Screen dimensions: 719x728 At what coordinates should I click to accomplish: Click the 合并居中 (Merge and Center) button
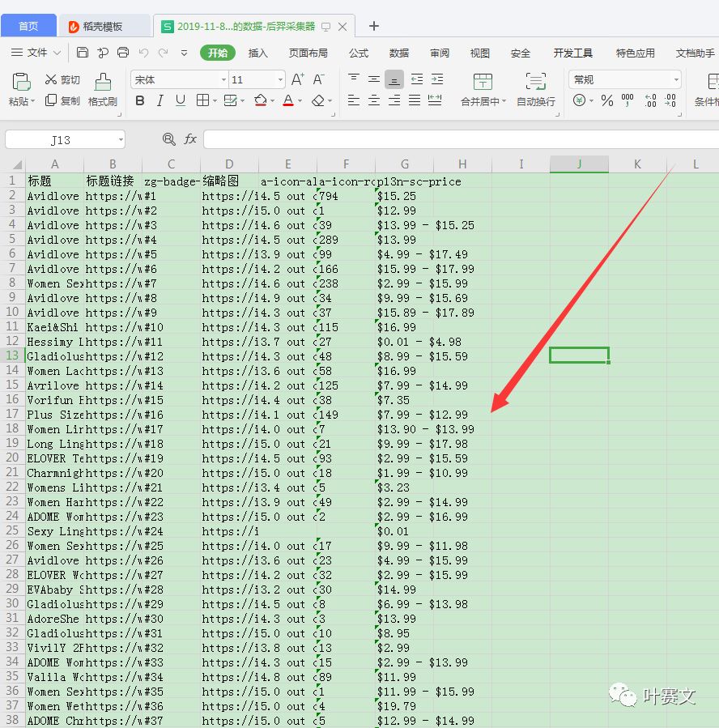pos(483,89)
